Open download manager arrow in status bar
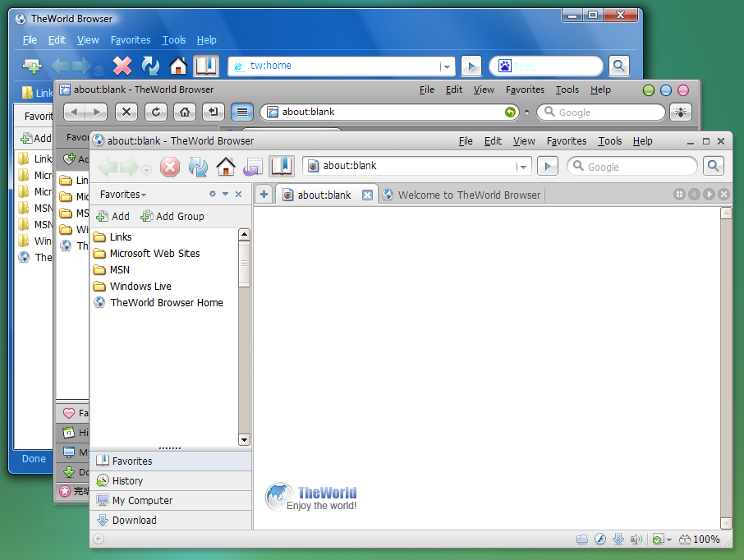 click(x=618, y=539)
